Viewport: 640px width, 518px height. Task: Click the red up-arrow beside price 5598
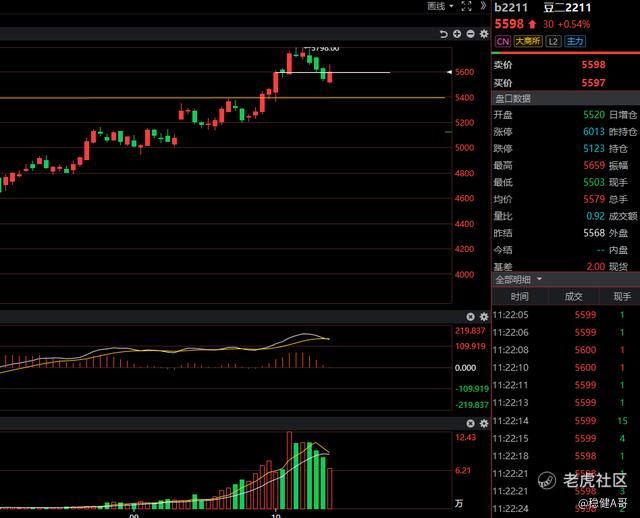pyautogui.click(x=532, y=24)
